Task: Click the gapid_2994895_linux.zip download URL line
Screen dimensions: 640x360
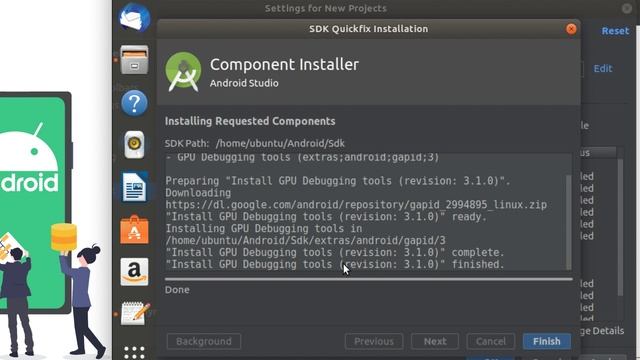Action: [x=356, y=205]
